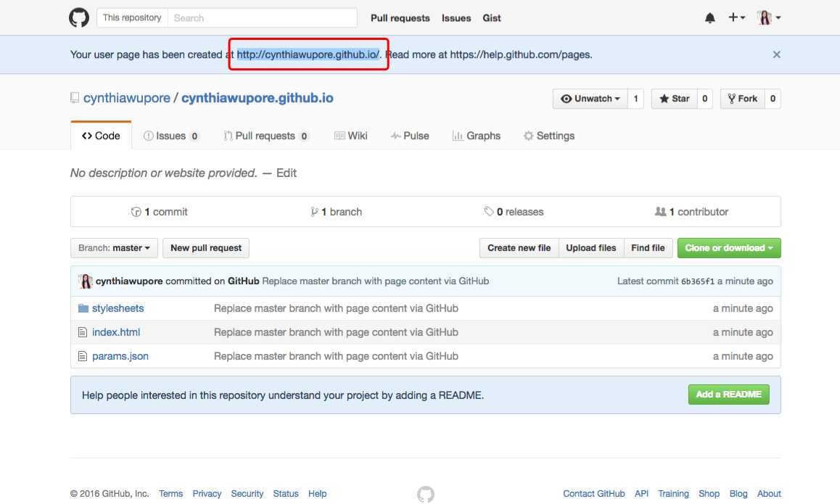
Task: Switch to the Pulse tab
Action: (x=410, y=136)
